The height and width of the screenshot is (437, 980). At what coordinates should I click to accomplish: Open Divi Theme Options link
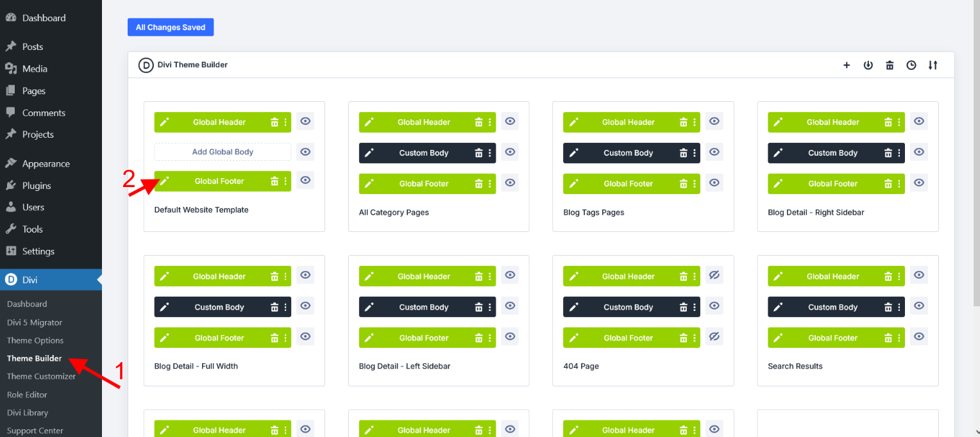(35, 340)
